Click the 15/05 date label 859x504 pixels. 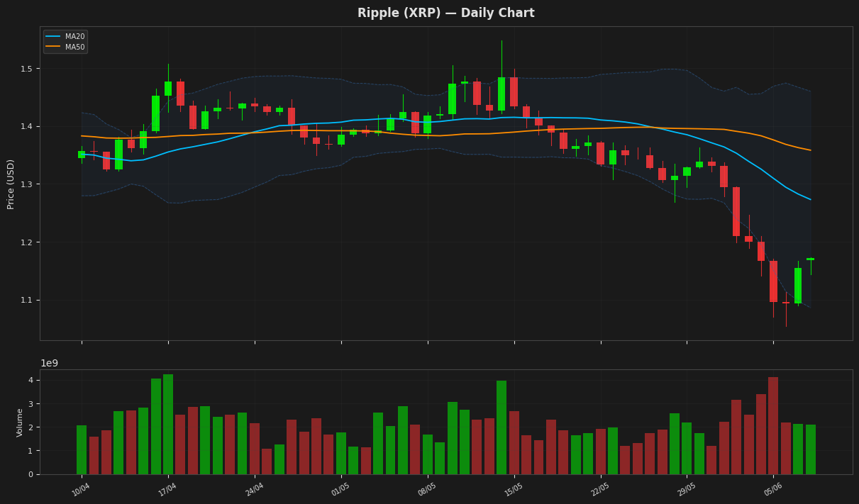point(514,488)
